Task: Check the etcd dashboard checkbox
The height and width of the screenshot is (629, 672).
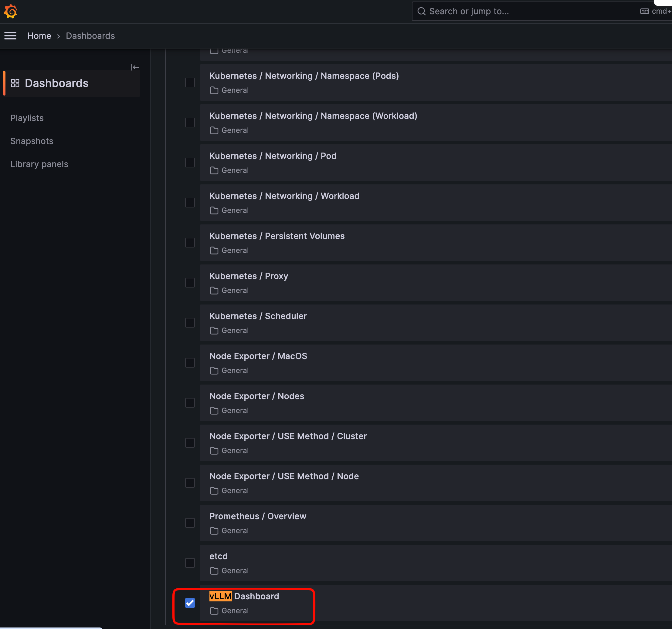Action: [x=190, y=563]
